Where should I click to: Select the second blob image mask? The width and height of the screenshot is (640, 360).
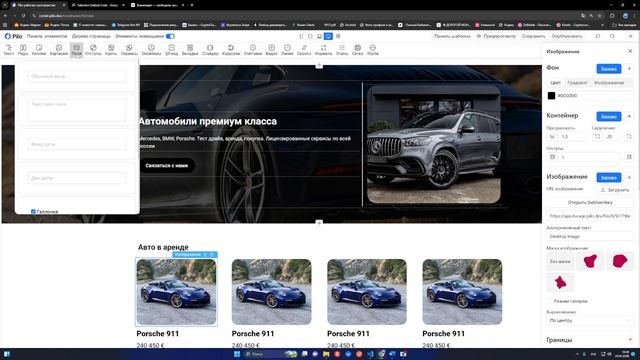(x=620, y=261)
